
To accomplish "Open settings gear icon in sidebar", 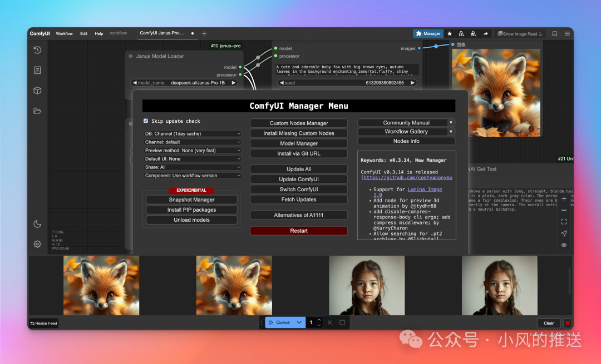I will tap(37, 244).
